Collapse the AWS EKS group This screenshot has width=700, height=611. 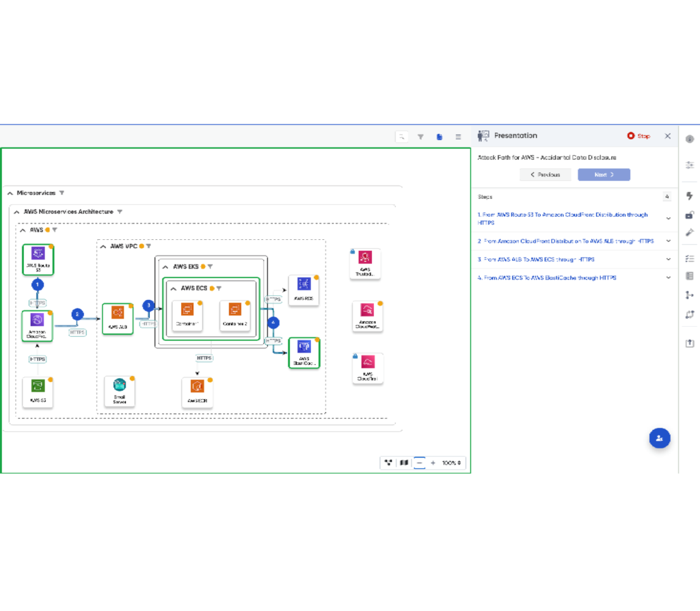tap(165, 267)
